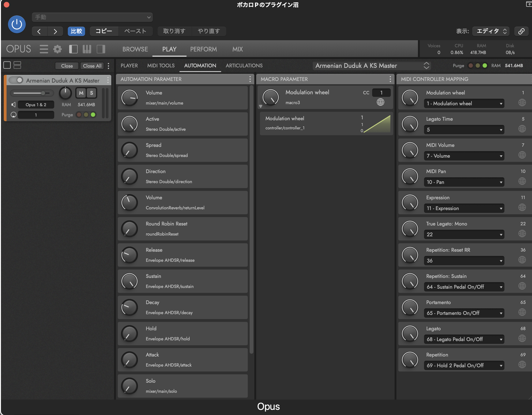The image size is (532, 415).
Task: Mute the Armenian Duduk instrument
Action: (x=81, y=93)
